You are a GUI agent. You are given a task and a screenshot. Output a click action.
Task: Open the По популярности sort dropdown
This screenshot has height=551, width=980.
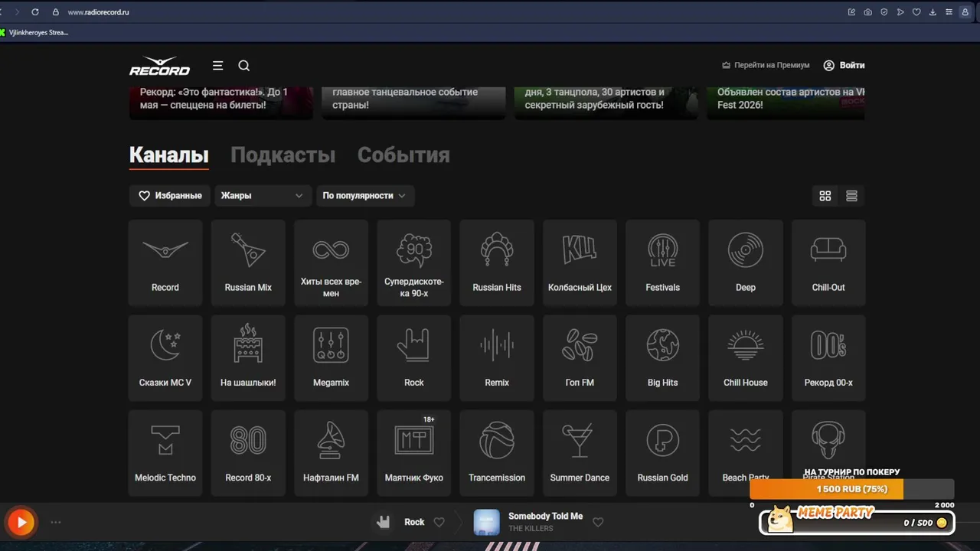(x=365, y=196)
